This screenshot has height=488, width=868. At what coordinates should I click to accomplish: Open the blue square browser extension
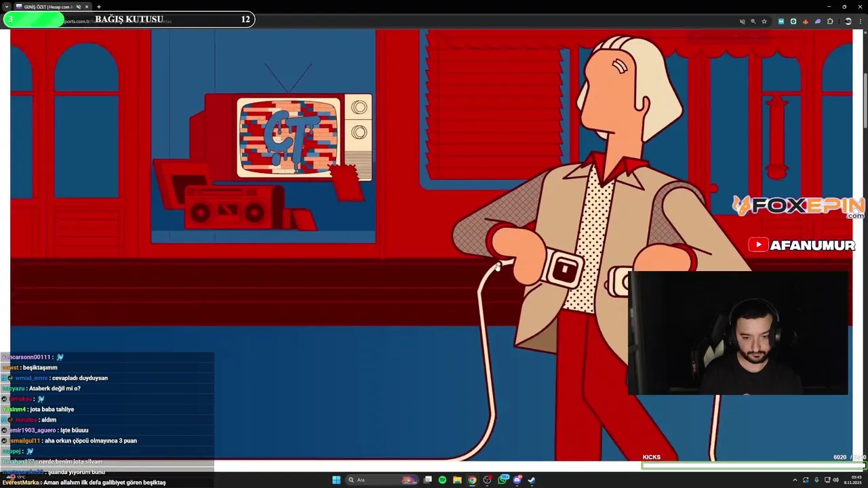point(781,21)
